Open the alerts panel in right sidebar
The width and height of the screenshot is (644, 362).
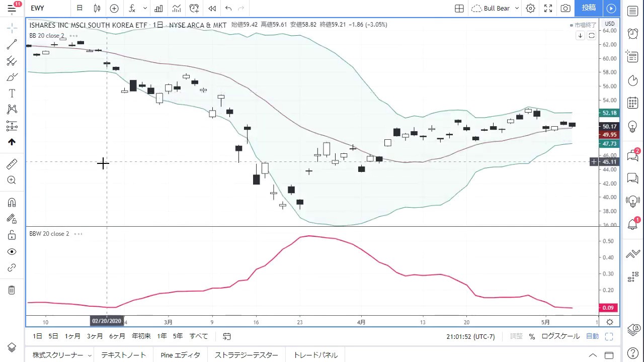pos(633,34)
